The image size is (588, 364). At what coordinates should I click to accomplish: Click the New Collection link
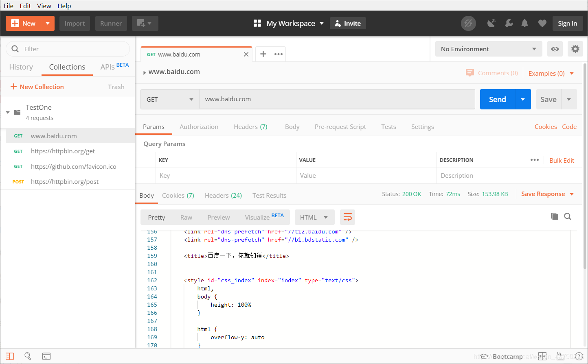37,87
